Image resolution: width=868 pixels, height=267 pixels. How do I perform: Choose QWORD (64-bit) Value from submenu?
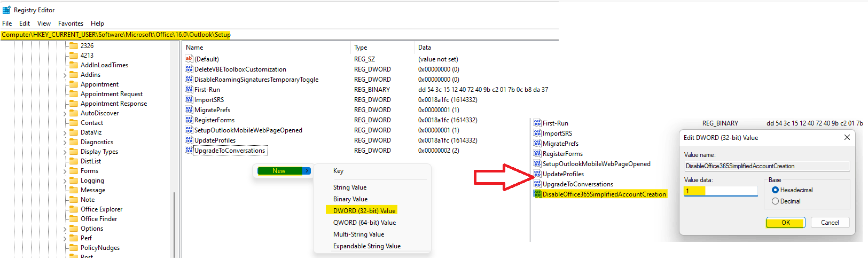click(x=365, y=223)
